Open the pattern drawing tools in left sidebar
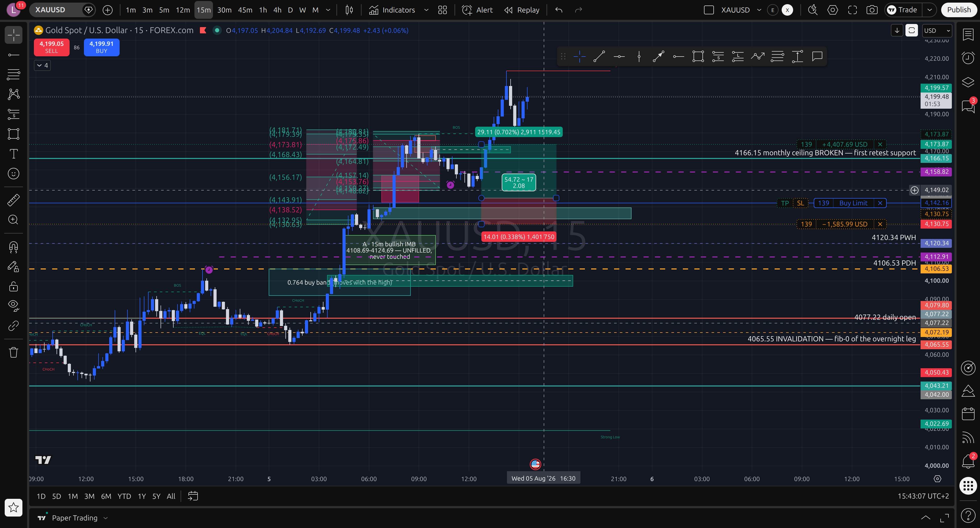The width and height of the screenshot is (980, 528). point(14,94)
